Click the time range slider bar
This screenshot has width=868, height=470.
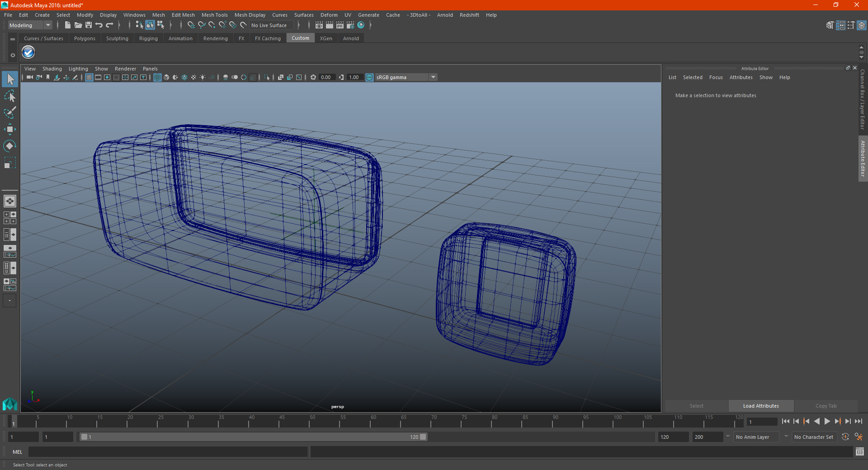pos(253,437)
